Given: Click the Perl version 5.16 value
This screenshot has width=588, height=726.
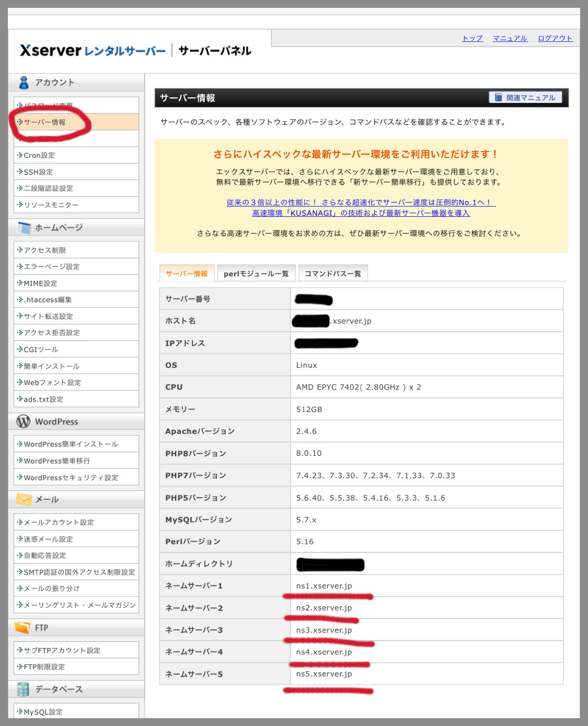Looking at the screenshot, I should tap(305, 541).
